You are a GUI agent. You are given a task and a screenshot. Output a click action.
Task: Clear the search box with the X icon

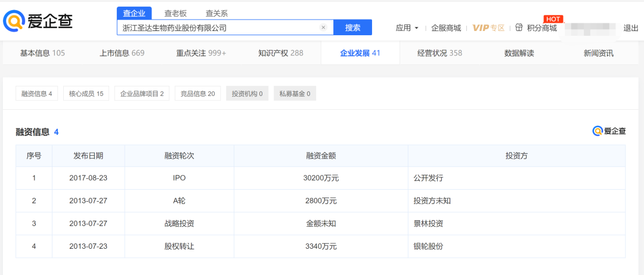pos(323,27)
